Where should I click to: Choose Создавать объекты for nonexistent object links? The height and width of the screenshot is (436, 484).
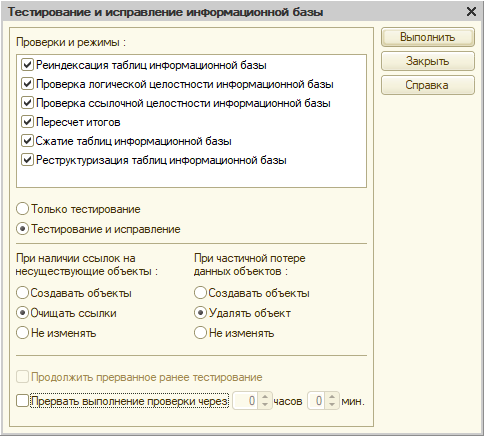(x=22, y=293)
